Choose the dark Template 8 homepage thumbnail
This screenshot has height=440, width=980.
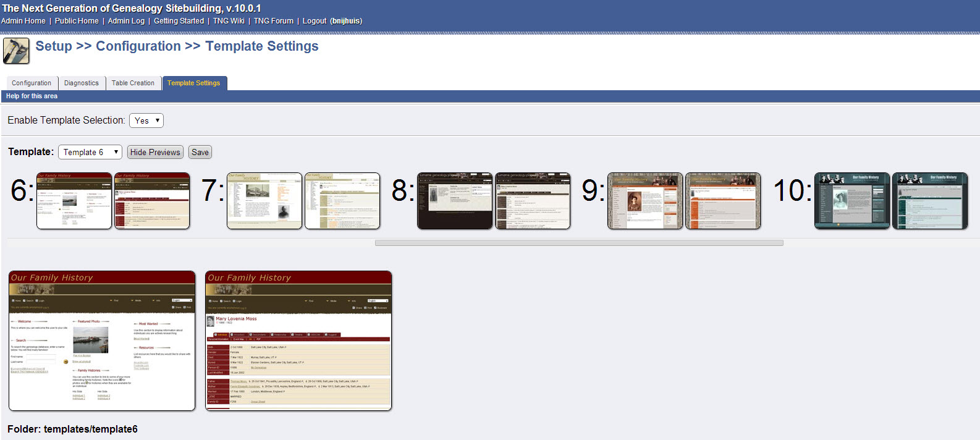455,201
